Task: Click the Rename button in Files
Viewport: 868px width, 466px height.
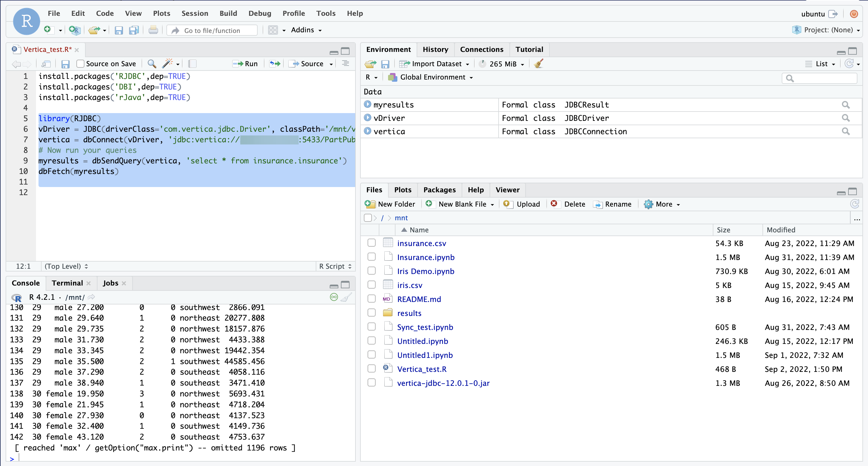Action: (x=613, y=204)
